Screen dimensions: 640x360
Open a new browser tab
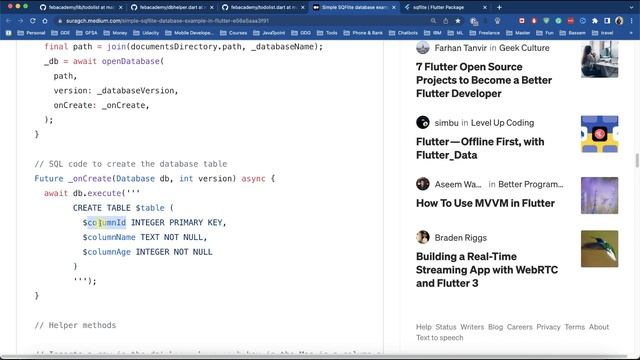coord(499,7)
